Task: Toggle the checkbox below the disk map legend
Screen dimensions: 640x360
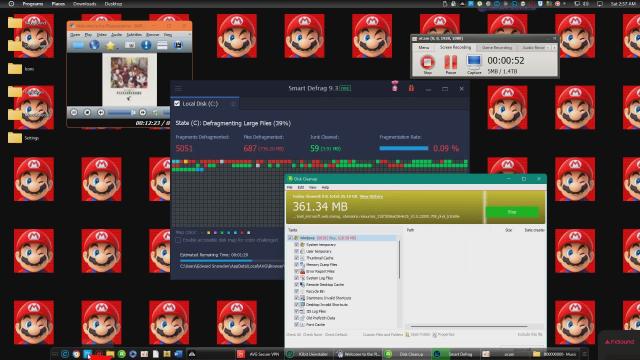Action: [178, 240]
